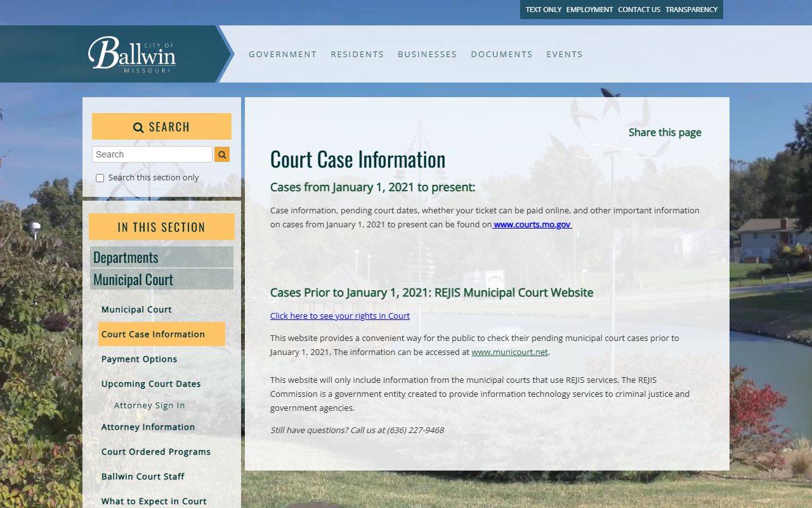The width and height of the screenshot is (812, 508).
Task: Open the Employment link
Action: (x=590, y=10)
